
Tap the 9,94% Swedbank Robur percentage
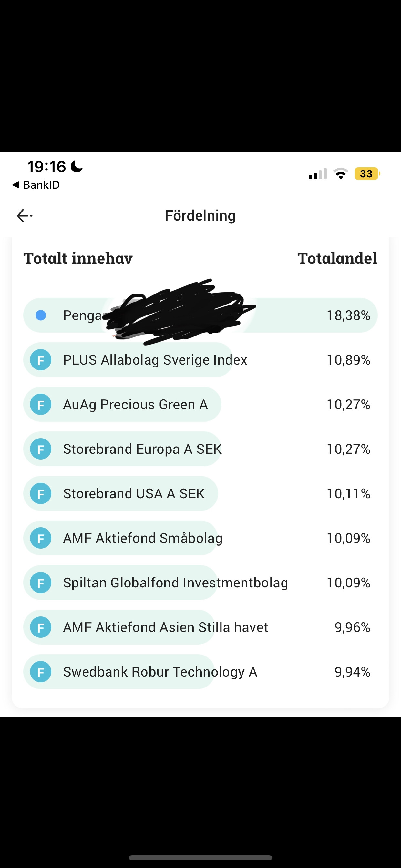[352, 672]
